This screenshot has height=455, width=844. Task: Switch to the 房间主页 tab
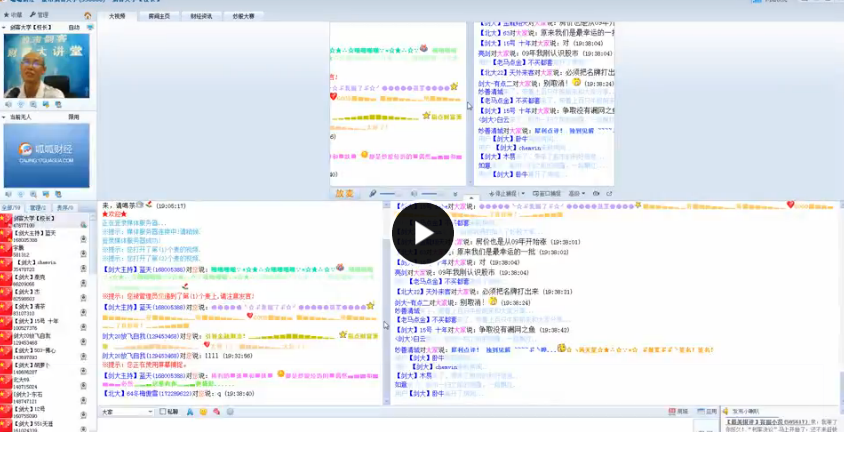159,16
